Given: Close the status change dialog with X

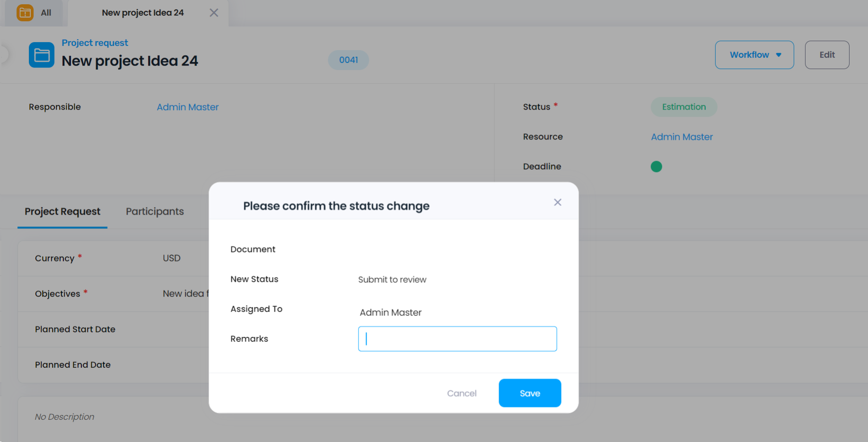Looking at the screenshot, I should click(558, 202).
